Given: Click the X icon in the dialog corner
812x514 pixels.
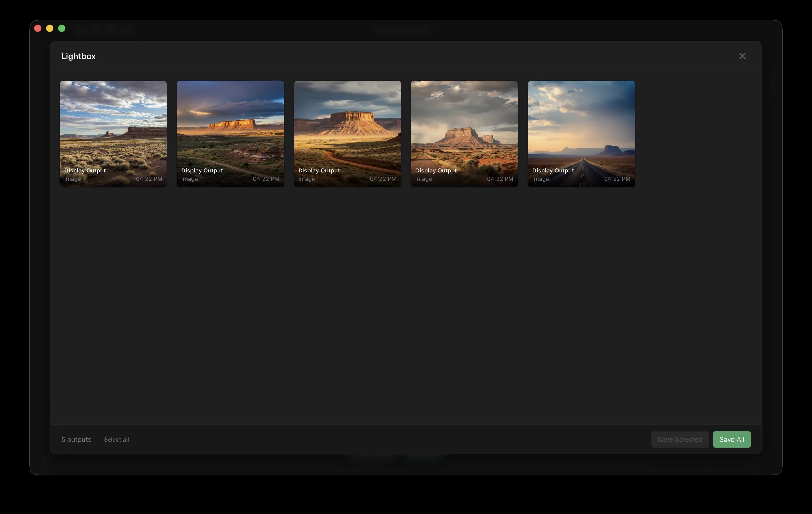Looking at the screenshot, I should (x=742, y=56).
